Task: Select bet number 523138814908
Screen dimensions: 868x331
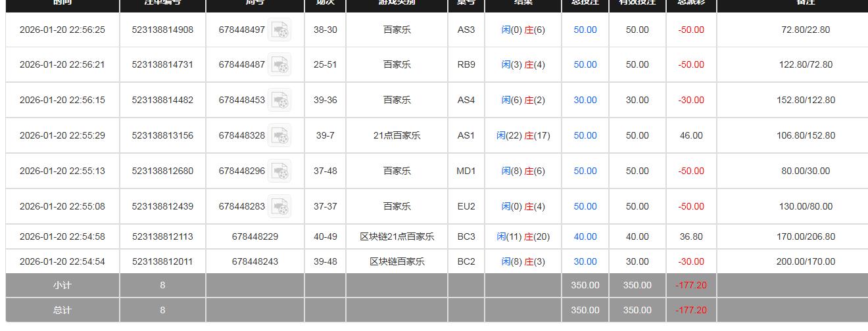Action: (x=162, y=30)
